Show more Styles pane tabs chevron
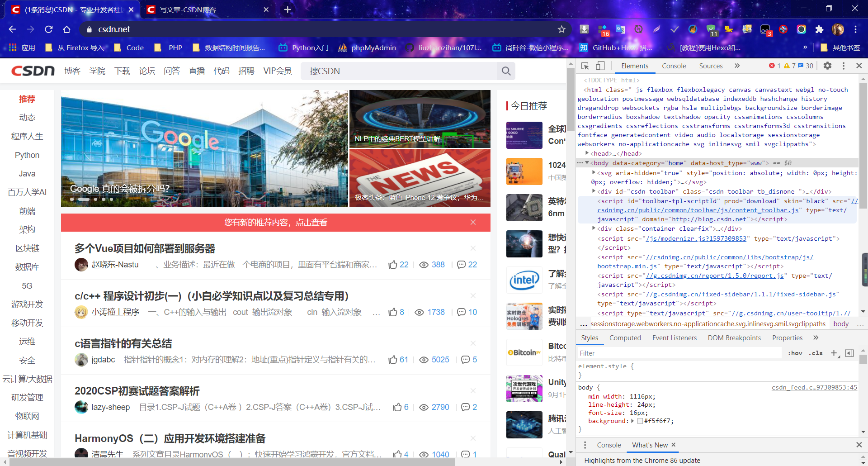Viewport: 868px width, 466px height. 816,338
